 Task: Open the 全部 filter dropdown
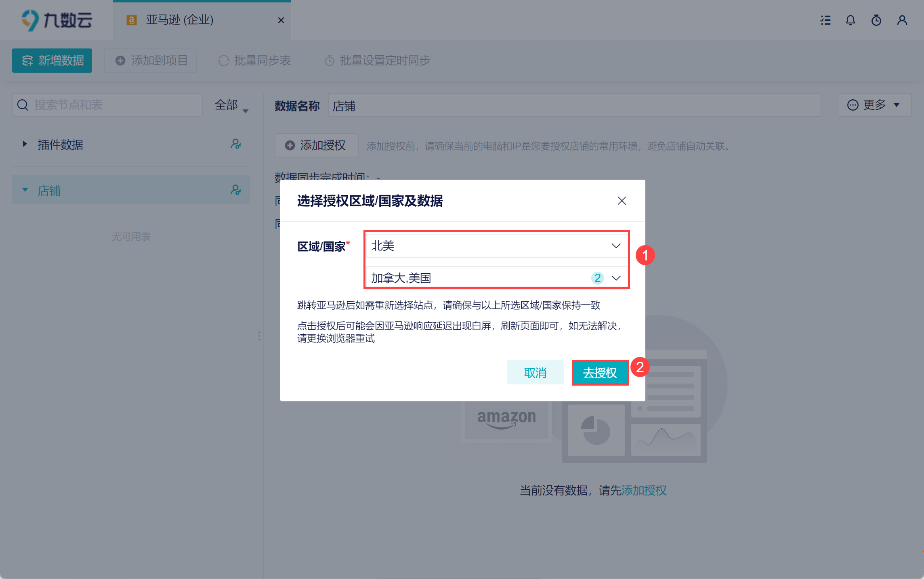click(231, 105)
